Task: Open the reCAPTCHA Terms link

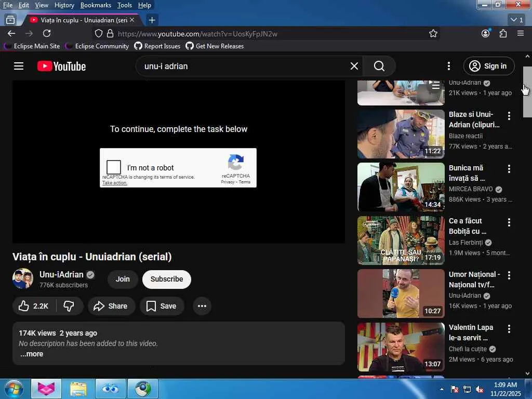Action: click(245, 182)
